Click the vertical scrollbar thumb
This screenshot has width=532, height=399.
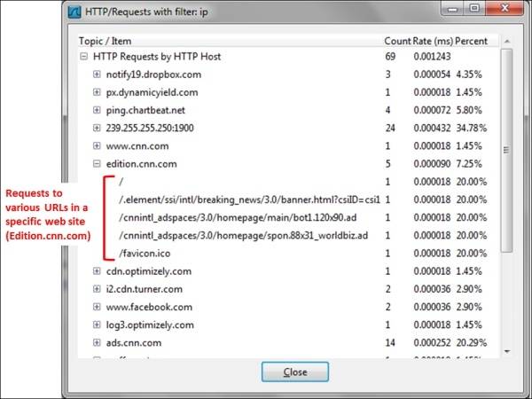point(507,151)
